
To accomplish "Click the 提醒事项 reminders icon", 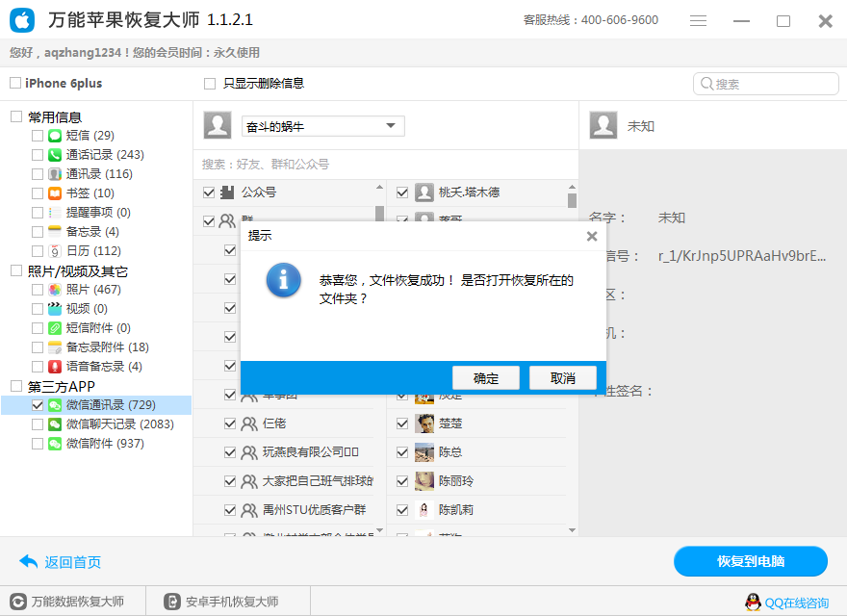I will pos(55,213).
